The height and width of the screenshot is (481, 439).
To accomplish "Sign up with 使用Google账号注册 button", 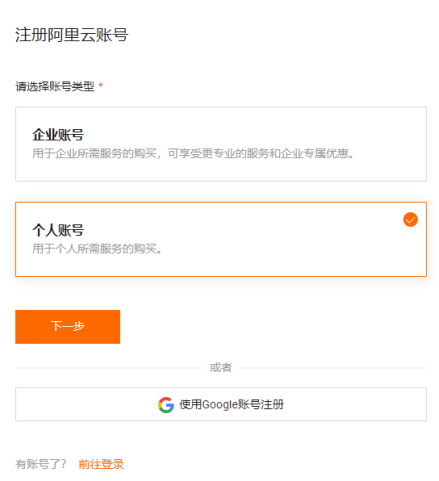I will [x=221, y=404].
